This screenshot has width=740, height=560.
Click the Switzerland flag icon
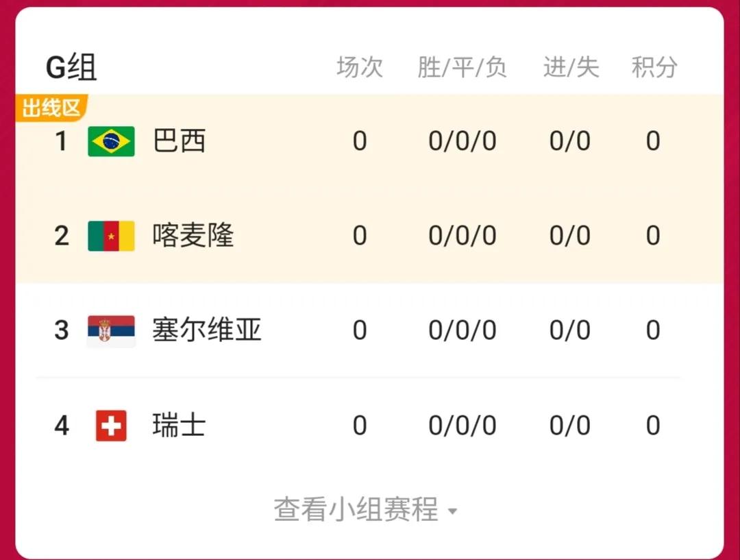coord(110,425)
